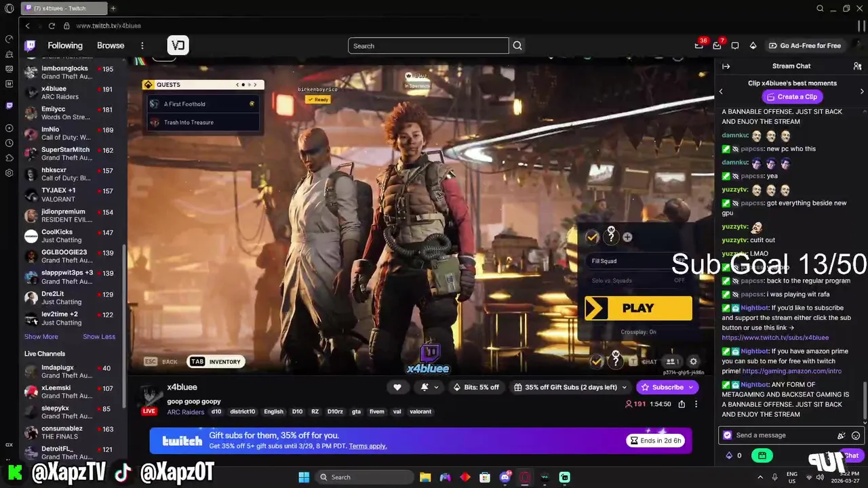Open Prime loot with 36 badge

(699, 45)
